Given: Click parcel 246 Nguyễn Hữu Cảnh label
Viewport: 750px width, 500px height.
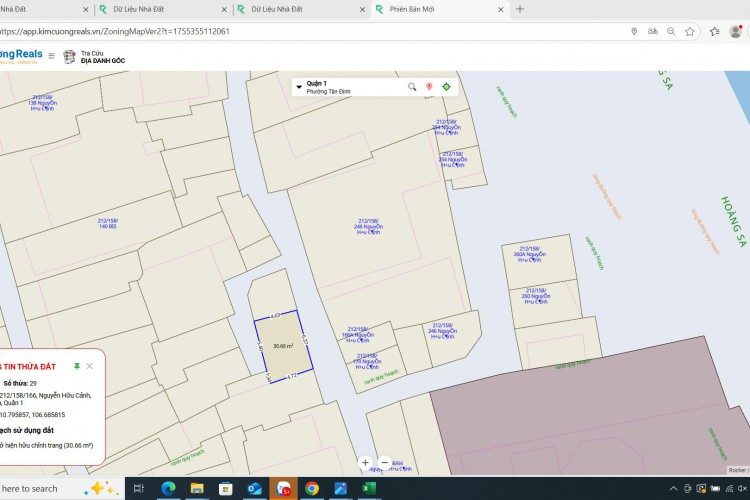Looking at the screenshot, I should click(369, 227).
